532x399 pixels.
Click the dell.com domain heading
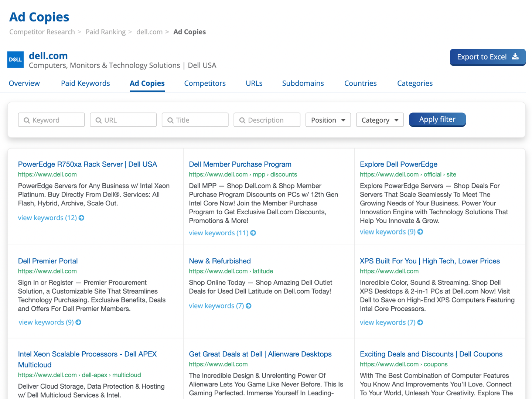[48, 56]
